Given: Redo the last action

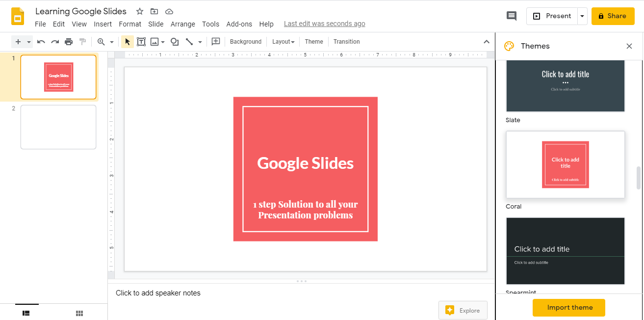Looking at the screenshot, I should [55, 42].
